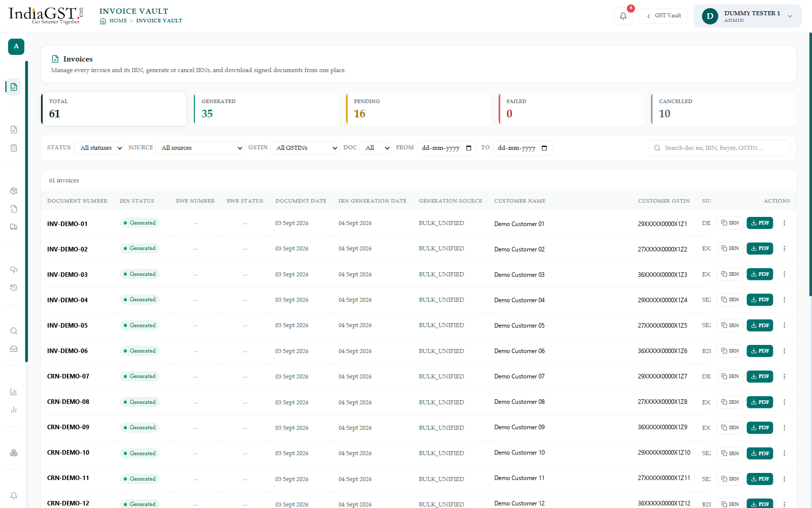
Task: Open calendar picker for FROM date
Action: (468, 148)
